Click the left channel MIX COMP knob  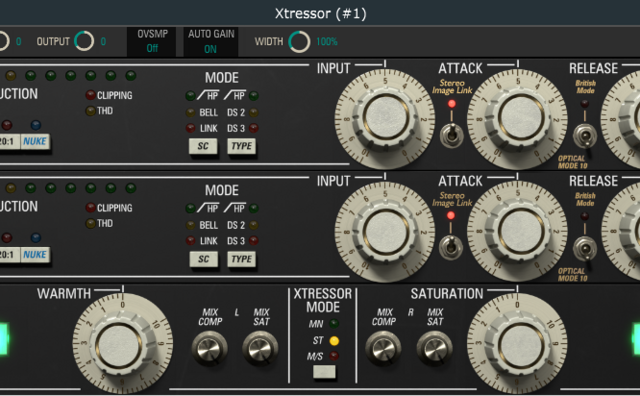coord(209,348)
